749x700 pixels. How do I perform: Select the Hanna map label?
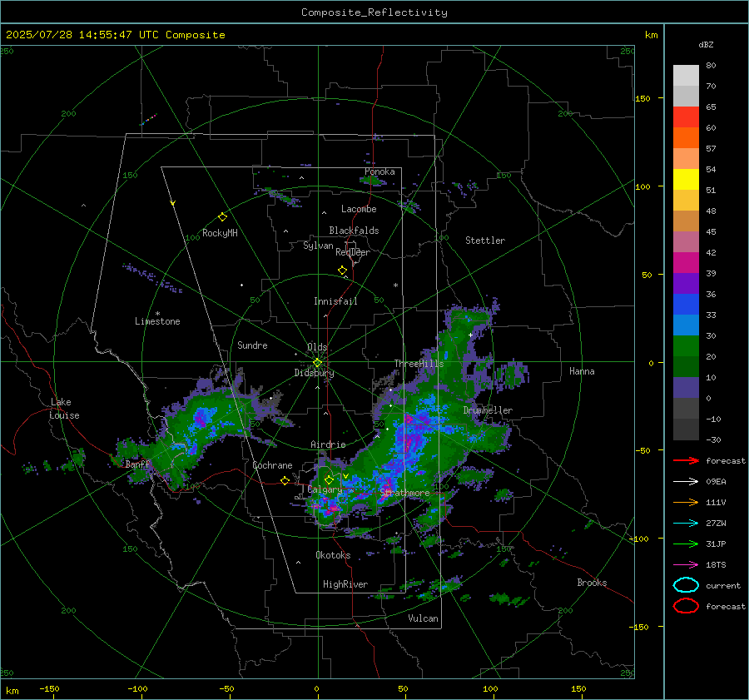pos(582,371)
